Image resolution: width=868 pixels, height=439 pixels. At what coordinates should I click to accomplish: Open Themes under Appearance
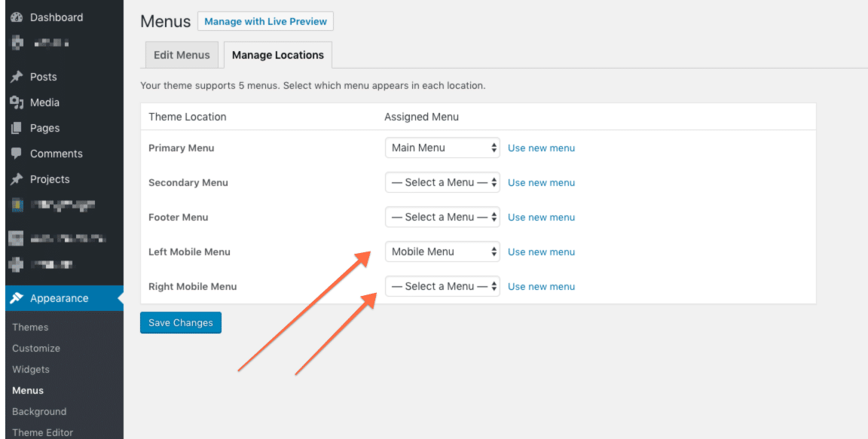pos(30,328)
